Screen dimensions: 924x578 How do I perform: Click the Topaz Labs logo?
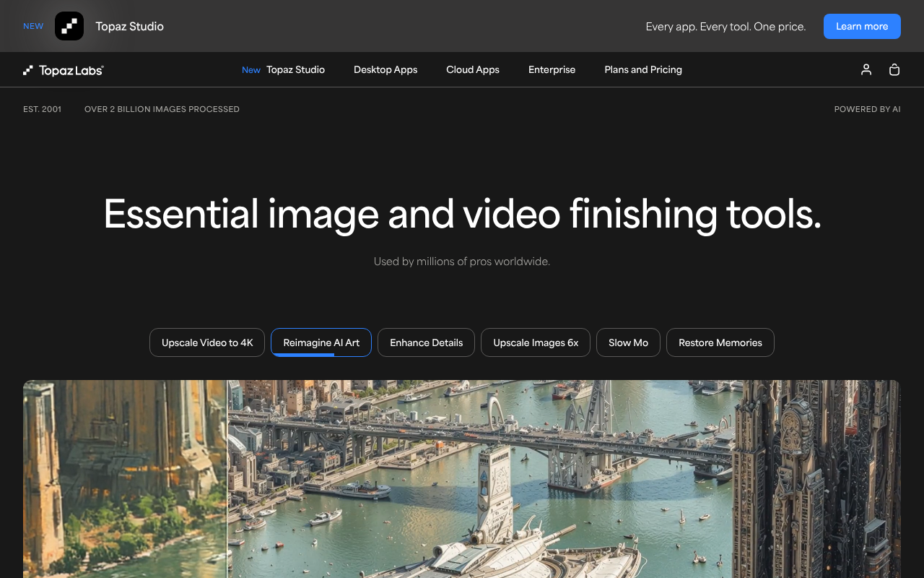point(64,69)
